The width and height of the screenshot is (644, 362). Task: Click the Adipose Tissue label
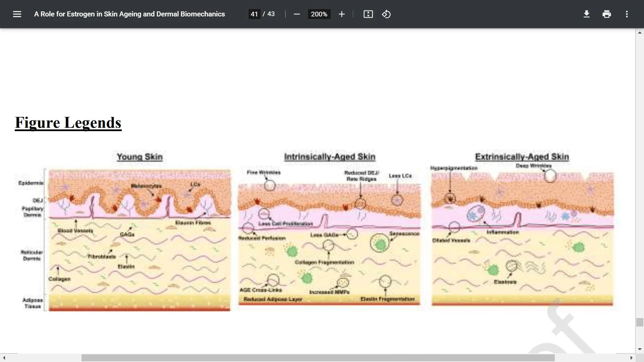click(32, 303)
